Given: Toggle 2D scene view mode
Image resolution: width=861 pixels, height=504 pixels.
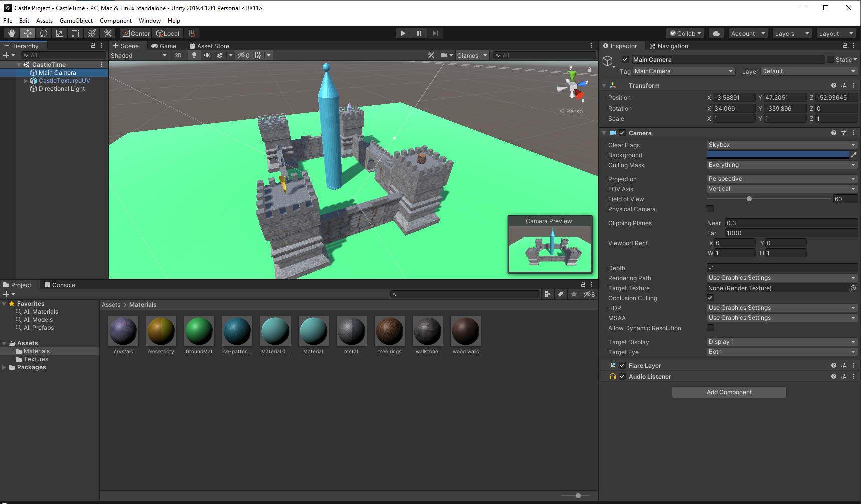Looking at the screenshot, I should click(178, 55).
